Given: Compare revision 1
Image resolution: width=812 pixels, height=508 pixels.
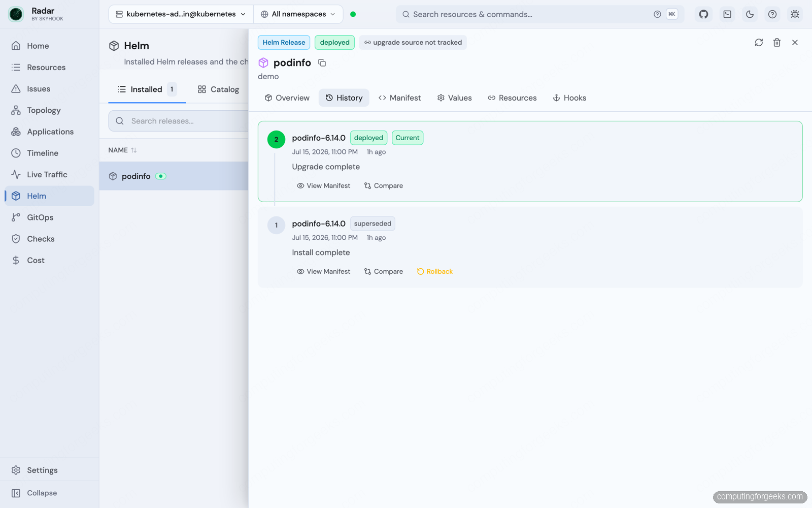Looking at the screenshot, I should pos(384,272).
